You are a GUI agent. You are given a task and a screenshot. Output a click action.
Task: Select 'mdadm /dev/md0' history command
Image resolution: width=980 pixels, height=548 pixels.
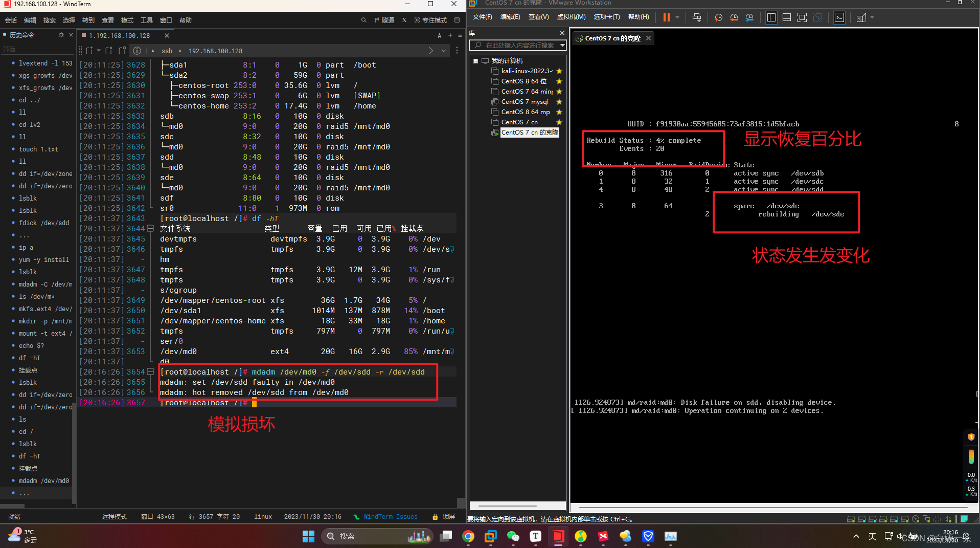coord(44,480)
